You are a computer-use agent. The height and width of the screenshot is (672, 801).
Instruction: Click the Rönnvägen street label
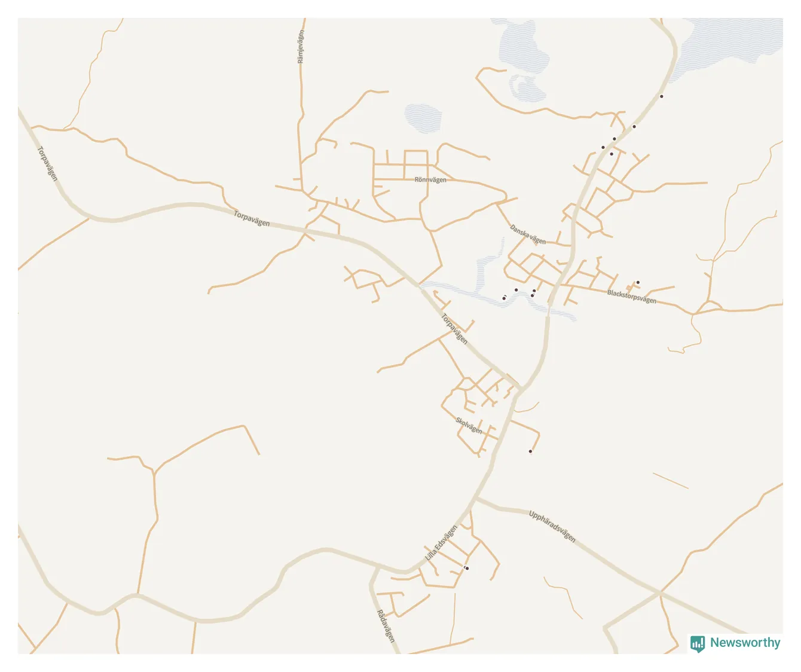(430, 179)
